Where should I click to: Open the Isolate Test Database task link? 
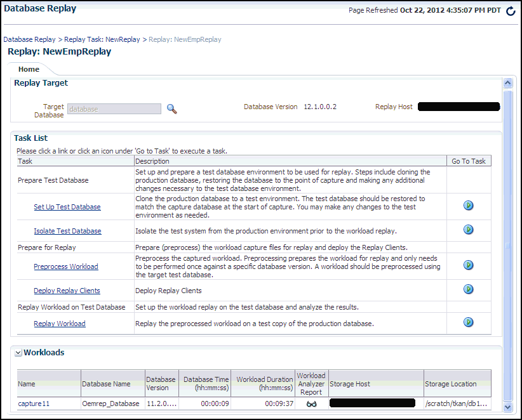point(67,230)
